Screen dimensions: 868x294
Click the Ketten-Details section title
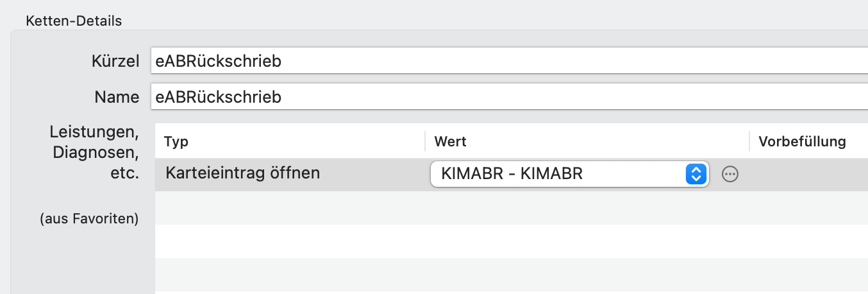point(74,21)
